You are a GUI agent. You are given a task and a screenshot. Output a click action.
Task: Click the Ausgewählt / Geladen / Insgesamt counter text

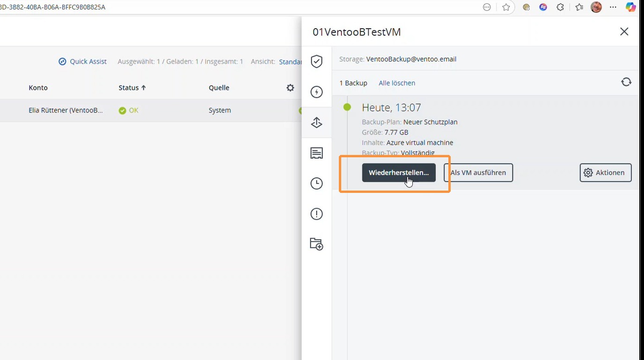(x=181, y=61)
